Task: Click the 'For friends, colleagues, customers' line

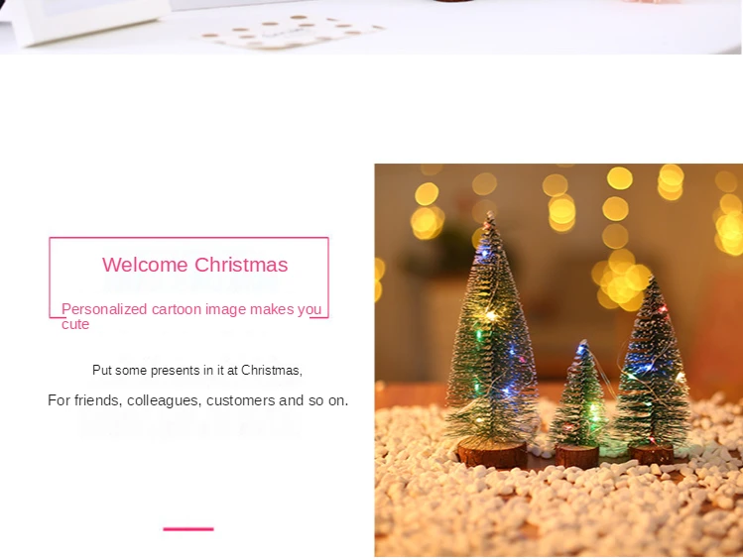Action: click(198, 400)
